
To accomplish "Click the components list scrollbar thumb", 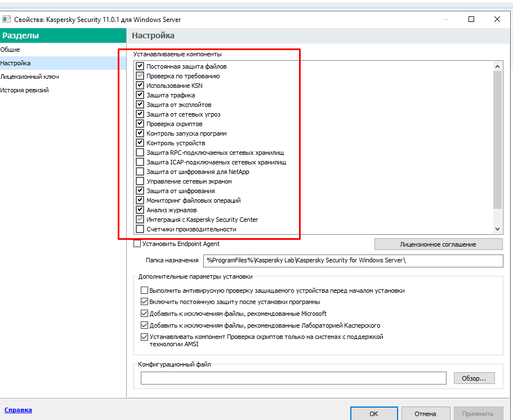I will (x=498, y=140).
